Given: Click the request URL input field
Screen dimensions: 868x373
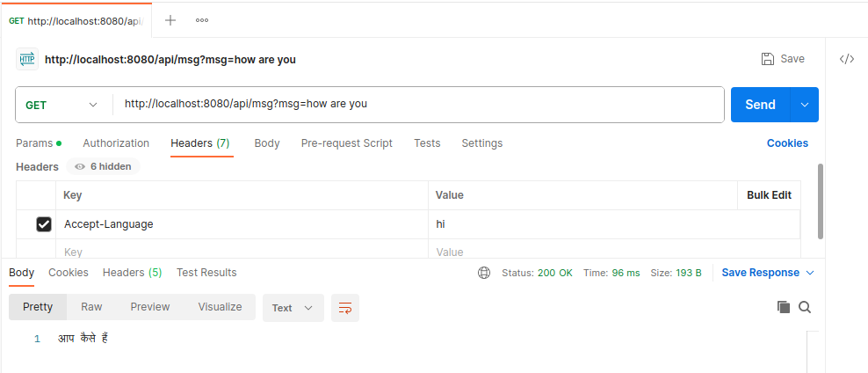Looking at the screenshot, I should 418,104.
